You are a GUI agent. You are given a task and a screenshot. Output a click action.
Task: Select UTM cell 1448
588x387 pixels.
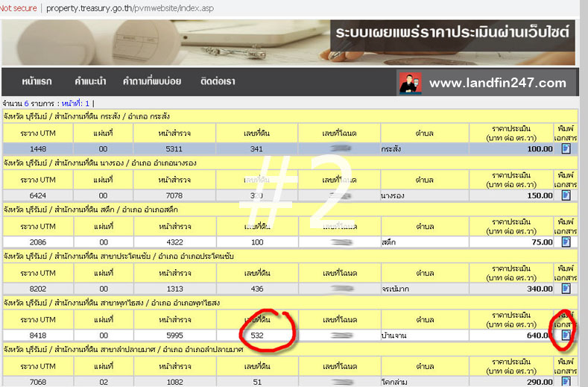tap(38, 148)
